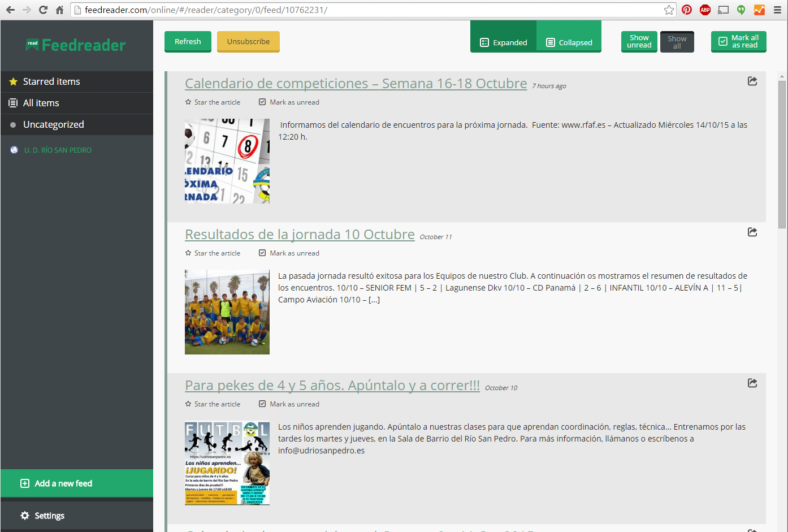The width and height of the screenshot is (788, 532).
Task: Select U. D. RÍO SAN PEDRO feed
Action: [58, 150]
